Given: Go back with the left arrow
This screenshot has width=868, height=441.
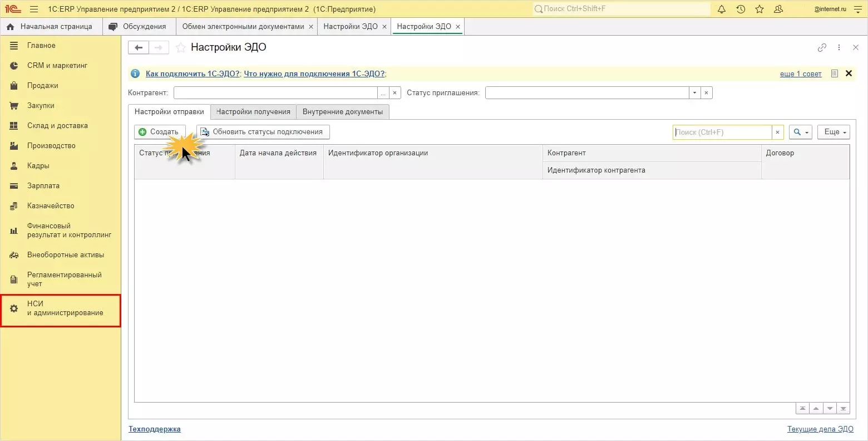Looking at the screenshot, I should point(139,48).
